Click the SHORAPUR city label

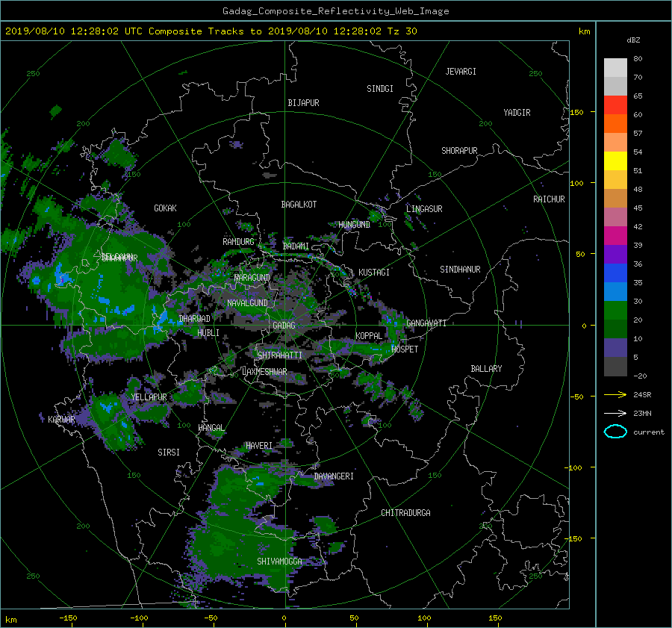(459, 151)
